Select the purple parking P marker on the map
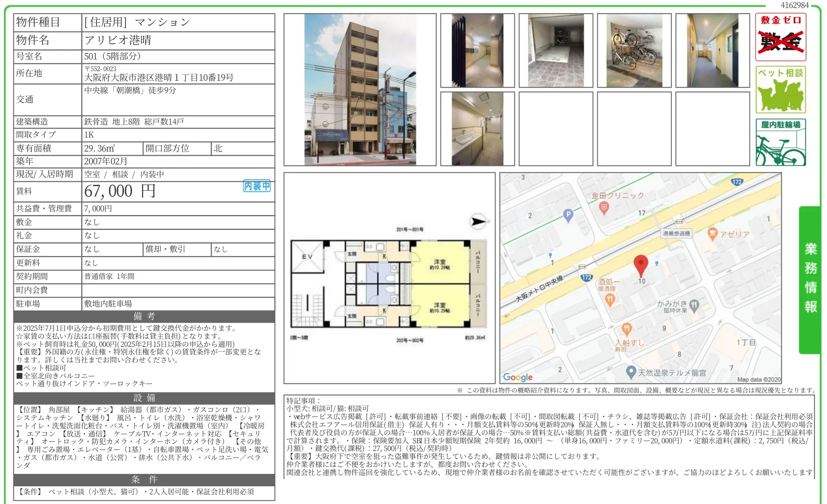The width and height of the screenshot is (827, 504). tap(568, 216)
